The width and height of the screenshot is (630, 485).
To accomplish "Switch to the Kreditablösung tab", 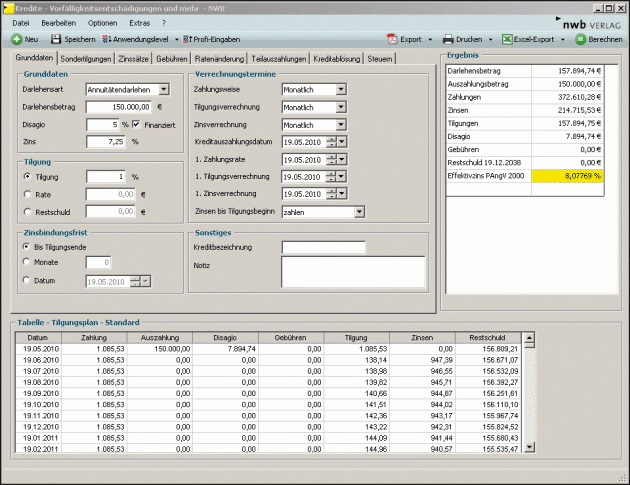I will tap(337, 59).
